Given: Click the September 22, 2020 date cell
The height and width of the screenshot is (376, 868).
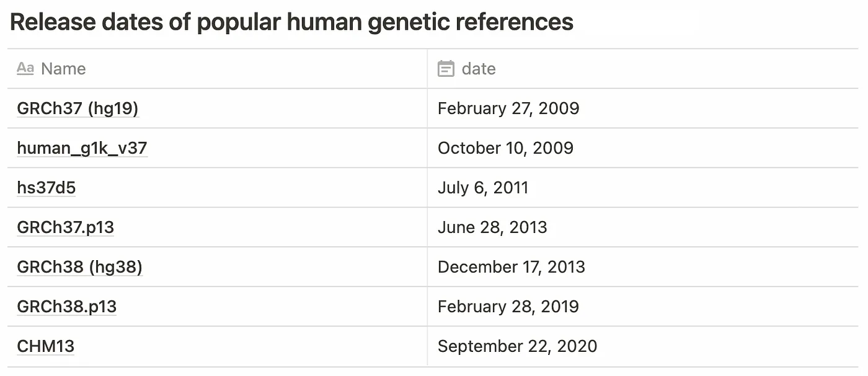Looking at the screenshot, I should (642, 346).
